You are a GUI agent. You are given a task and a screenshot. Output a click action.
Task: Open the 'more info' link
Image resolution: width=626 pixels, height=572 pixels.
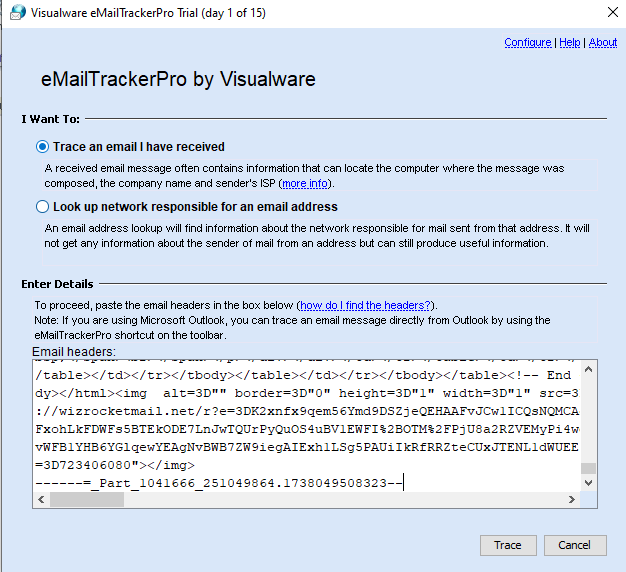(x=305, y=183)
